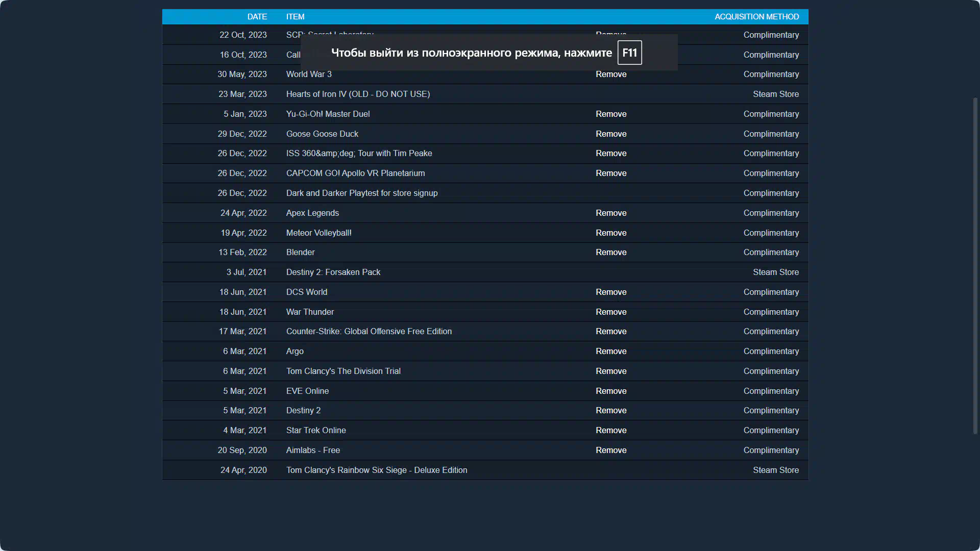The image size is (980, 551).
Task: Click the Apex Legends item name
Action: [x=312, y=213]
